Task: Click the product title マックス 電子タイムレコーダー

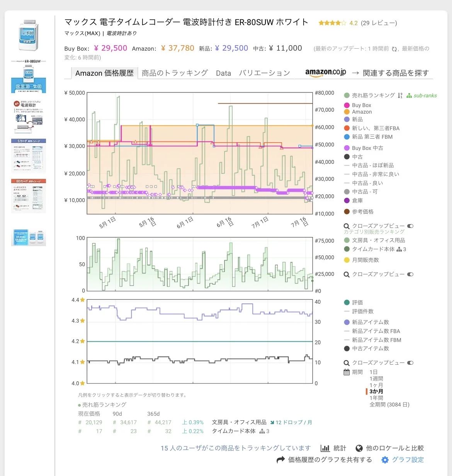Action: (186, 22)
